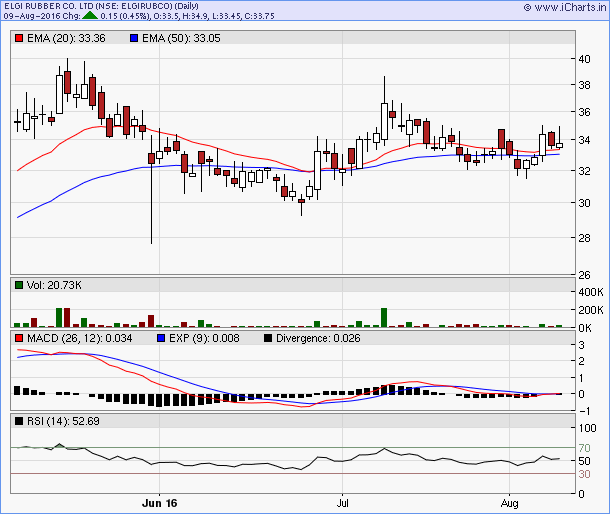
Task: Click the Divergence: 0.026 label
Action: (x=318, y=338)
